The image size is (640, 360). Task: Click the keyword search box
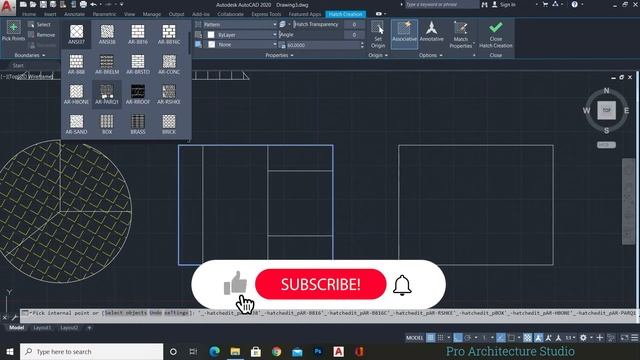pyautogui.click(x=441, y=4)
